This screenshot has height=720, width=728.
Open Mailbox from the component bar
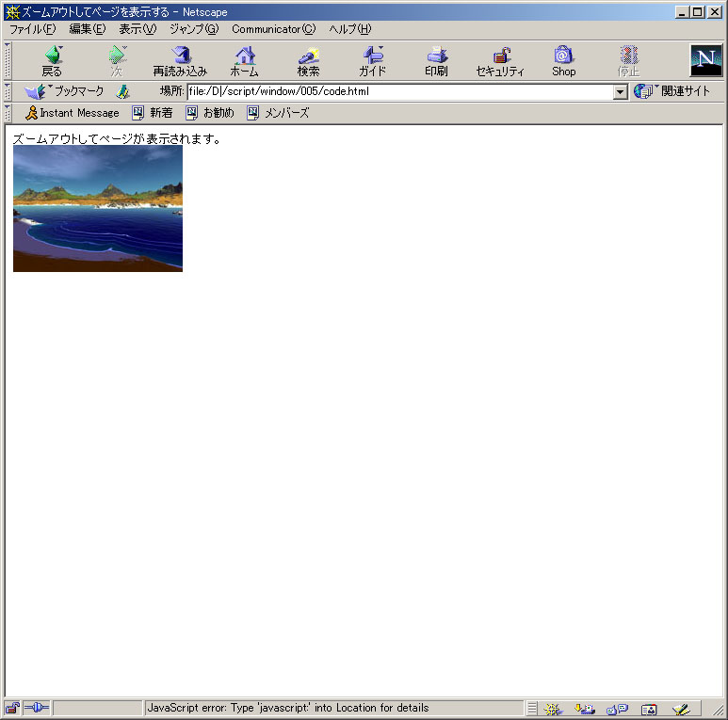tap(585, 709)
